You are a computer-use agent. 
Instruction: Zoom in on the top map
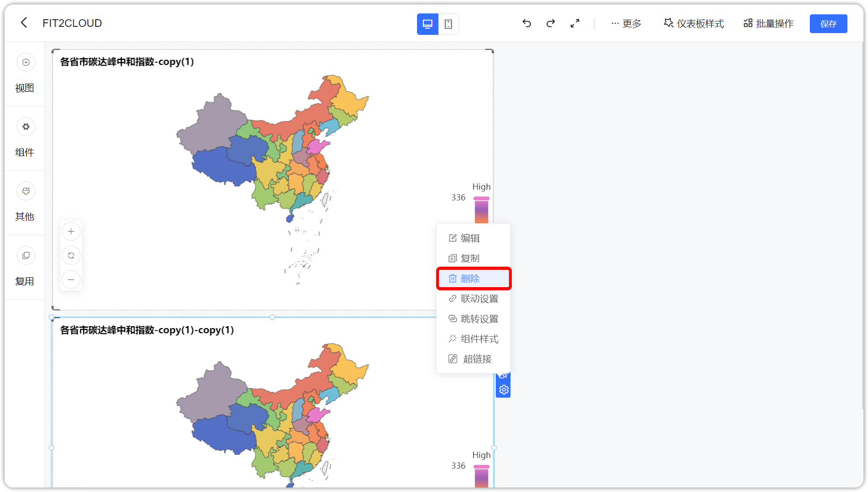tap(71, 231)
